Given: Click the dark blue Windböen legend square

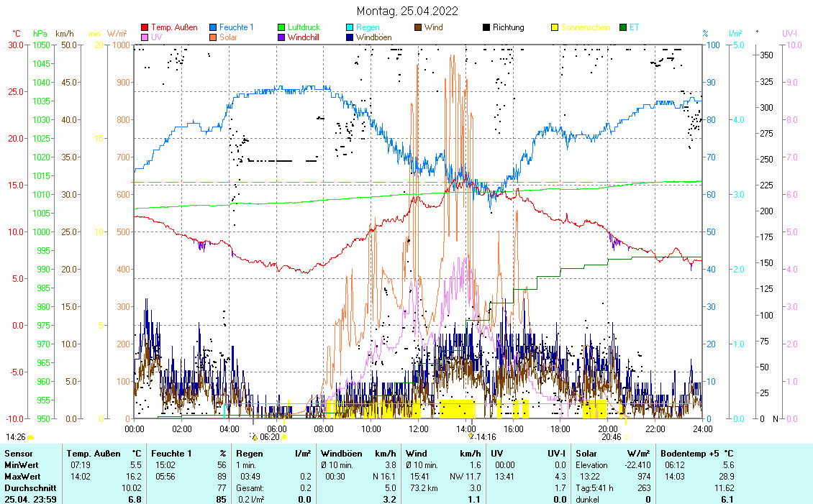Looking at the screenshot, I should 350,37.
